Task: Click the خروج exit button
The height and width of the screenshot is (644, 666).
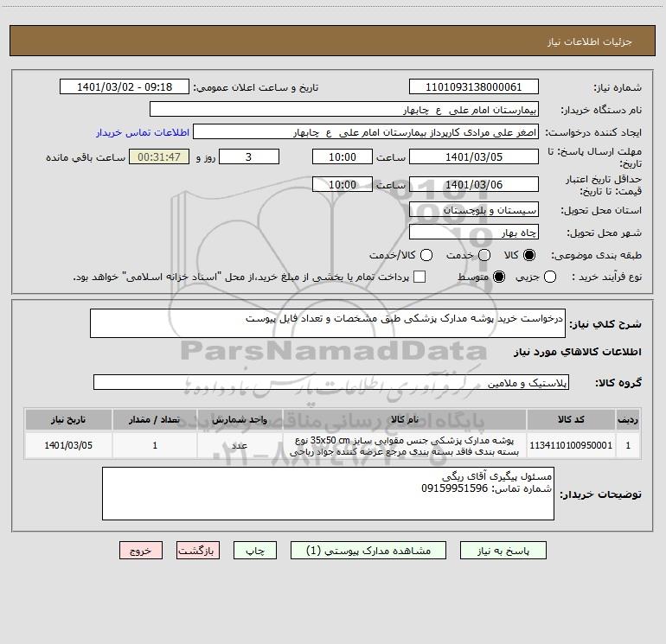Action: pos(141,551)
